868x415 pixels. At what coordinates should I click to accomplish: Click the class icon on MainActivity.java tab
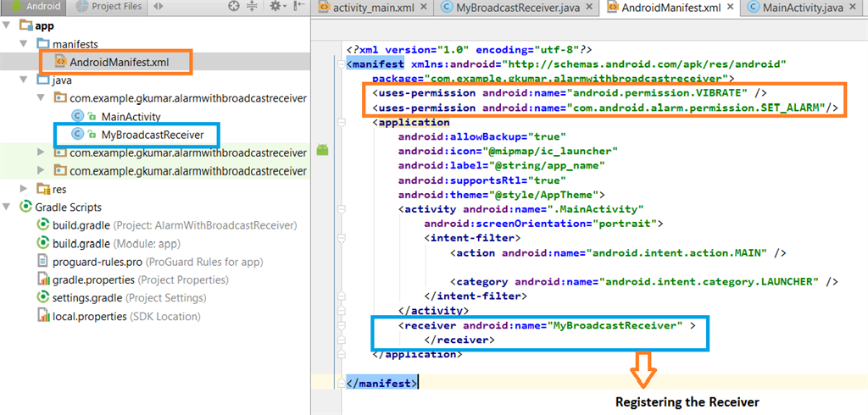point(754,8)
